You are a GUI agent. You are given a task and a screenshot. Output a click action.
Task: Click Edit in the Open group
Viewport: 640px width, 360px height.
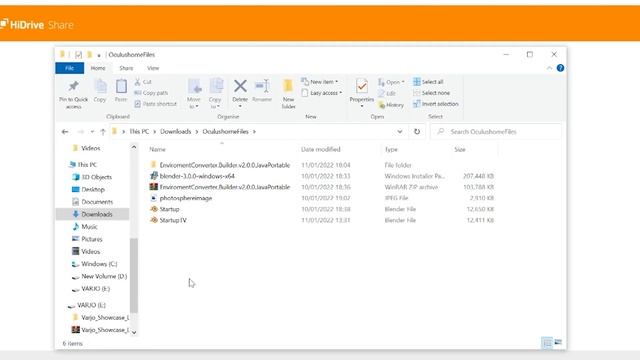(x=387, y=93)
